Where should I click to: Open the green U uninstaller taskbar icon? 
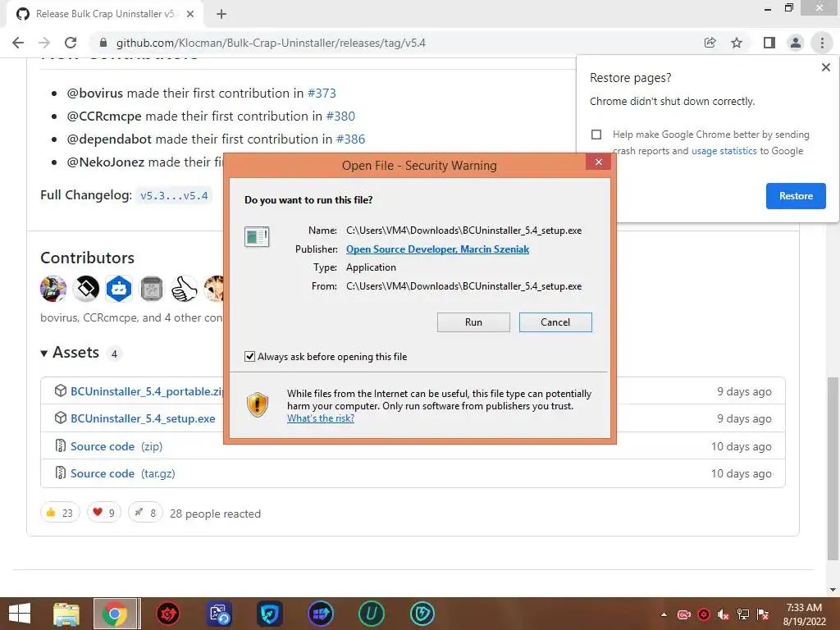pyautogui.click(x=372, y=614)
